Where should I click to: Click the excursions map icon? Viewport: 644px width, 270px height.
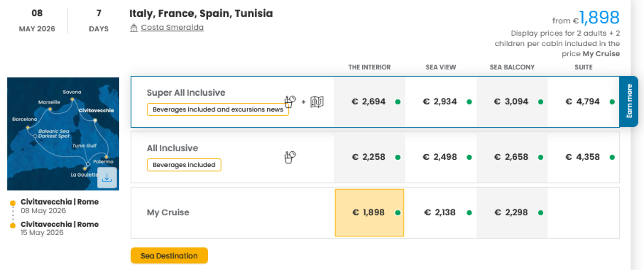pyautogui.click(x=317, y=102)
